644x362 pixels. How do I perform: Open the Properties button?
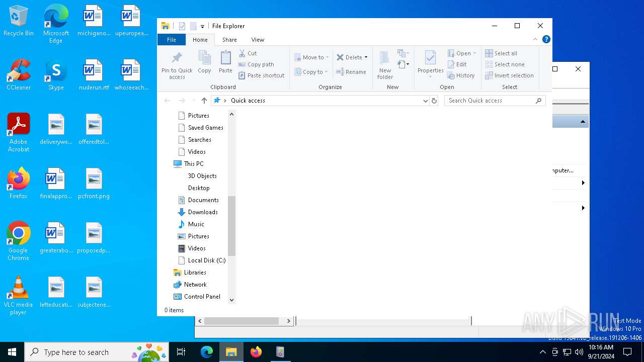click(430, 64)
